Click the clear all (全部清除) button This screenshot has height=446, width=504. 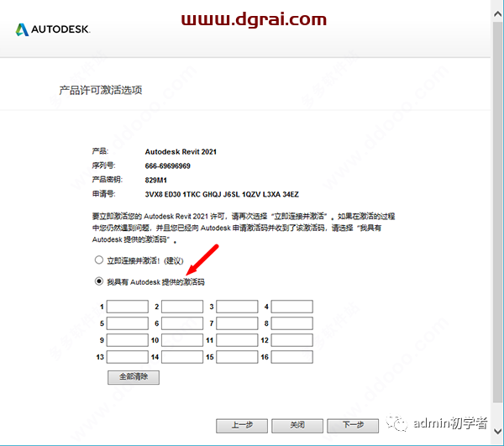point(134,377)
